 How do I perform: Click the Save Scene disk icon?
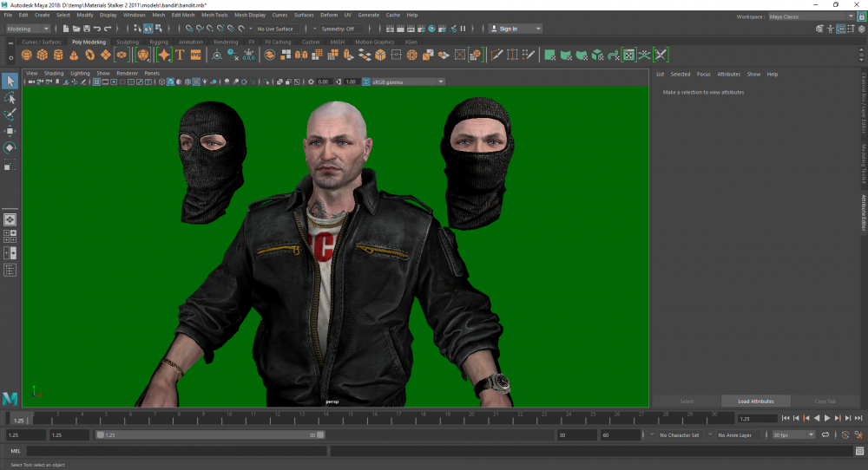[87, 29]
